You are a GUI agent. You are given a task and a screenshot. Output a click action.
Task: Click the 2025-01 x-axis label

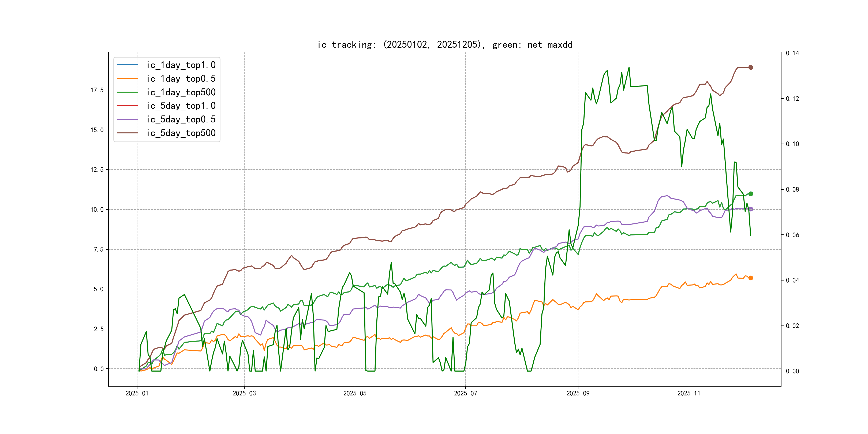(x=137, y=393)
